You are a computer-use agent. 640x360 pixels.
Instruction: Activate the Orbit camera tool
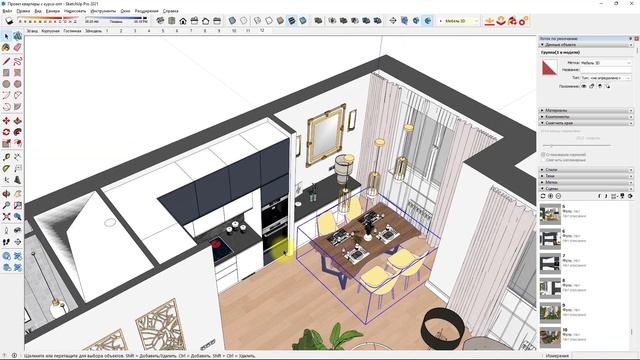(6, 194)
